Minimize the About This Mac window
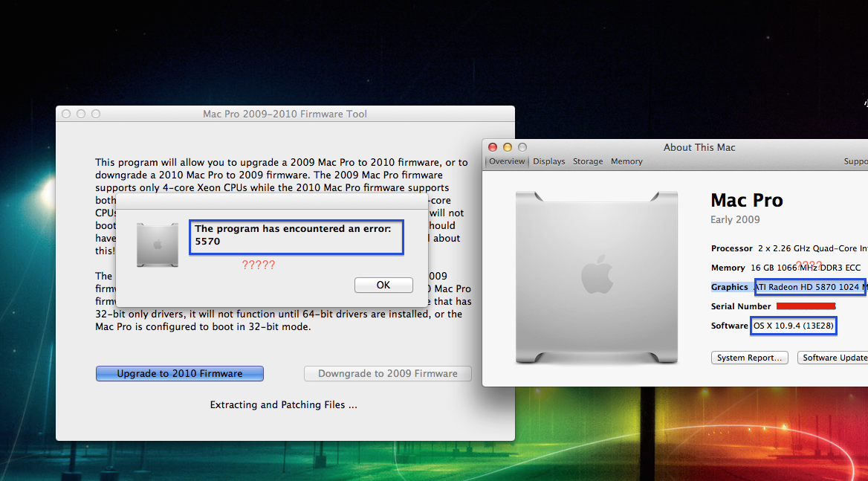Screen dimensions: 868x481 (x=507, y=147)
